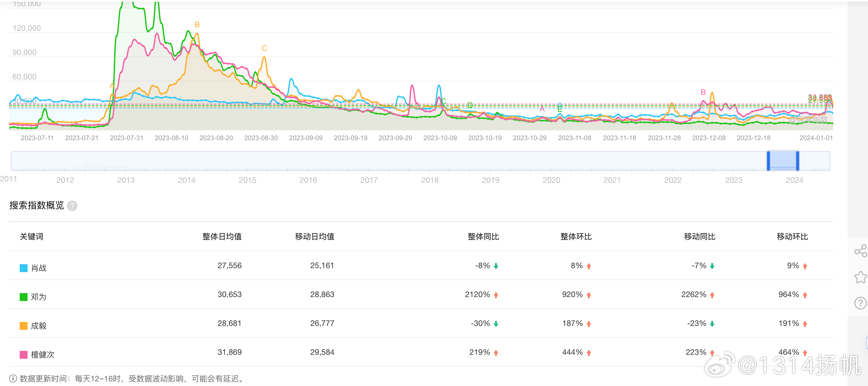Click 964% in 邓为 row
This screenshot has height=386, width=868.
pyautogui.click(x=789, y=294)
